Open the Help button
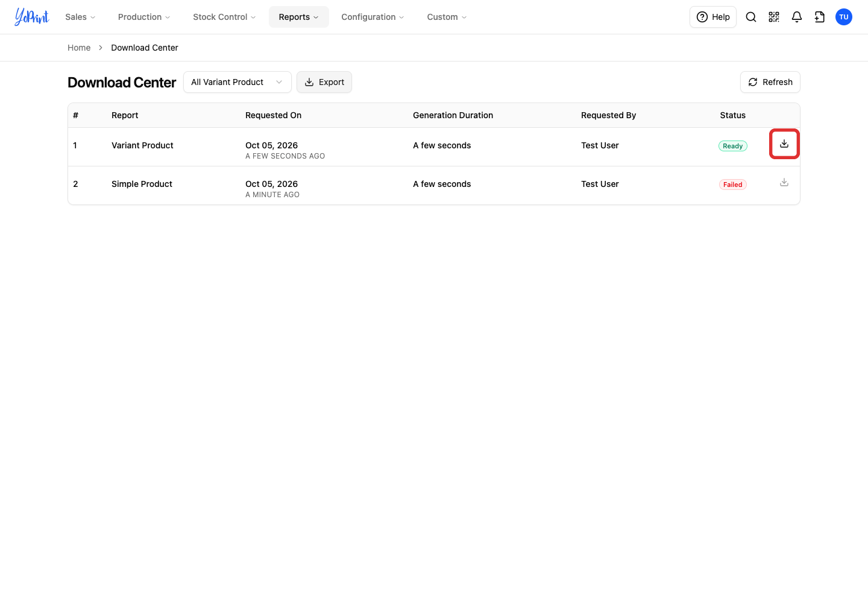868x603 pixels. coord(713,17)
